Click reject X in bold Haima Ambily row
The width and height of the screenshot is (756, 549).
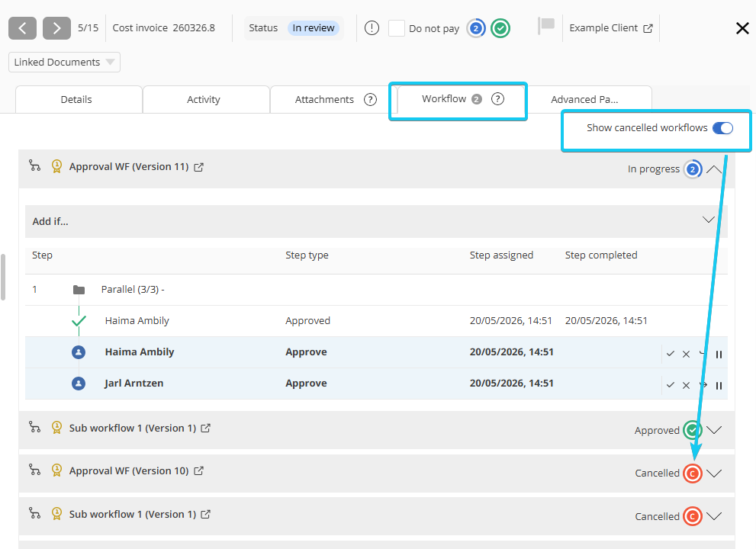click(x=686, y=355)
